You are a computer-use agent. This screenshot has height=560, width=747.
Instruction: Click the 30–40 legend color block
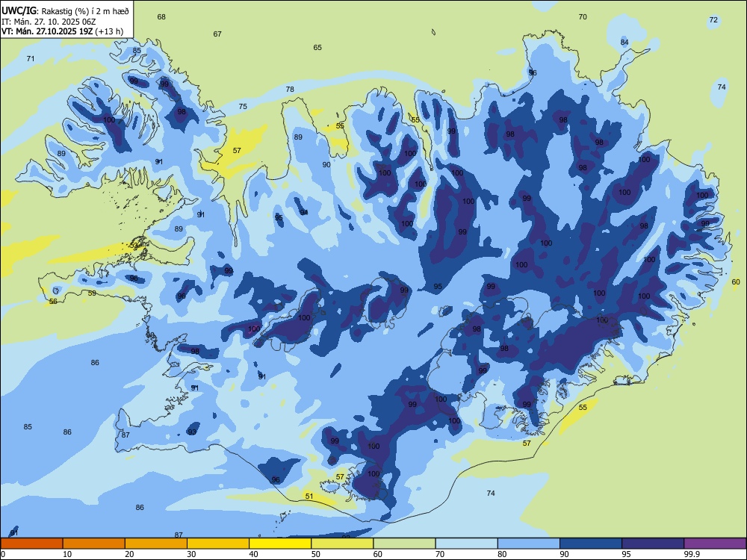tap(218, 544)
